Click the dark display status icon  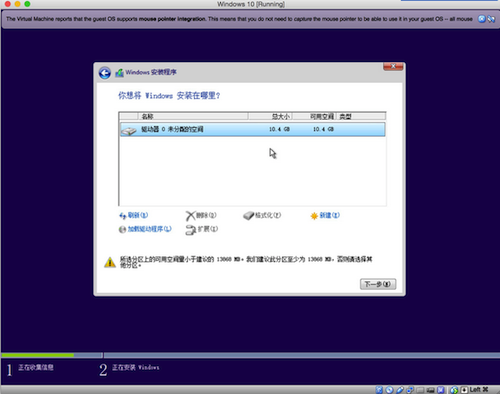pos(430,390)
